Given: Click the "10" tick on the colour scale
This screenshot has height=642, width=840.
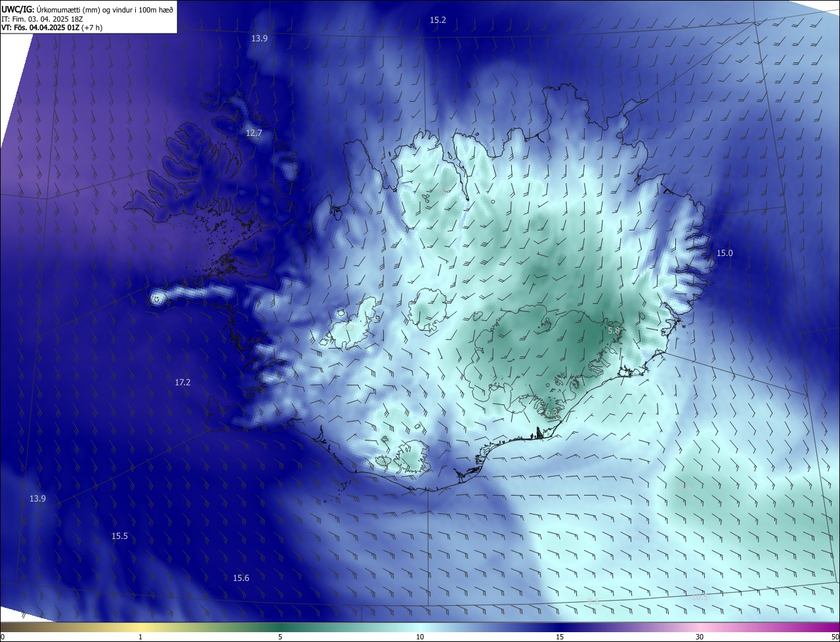Looking at the screenshot, I should tap(420, 637).
